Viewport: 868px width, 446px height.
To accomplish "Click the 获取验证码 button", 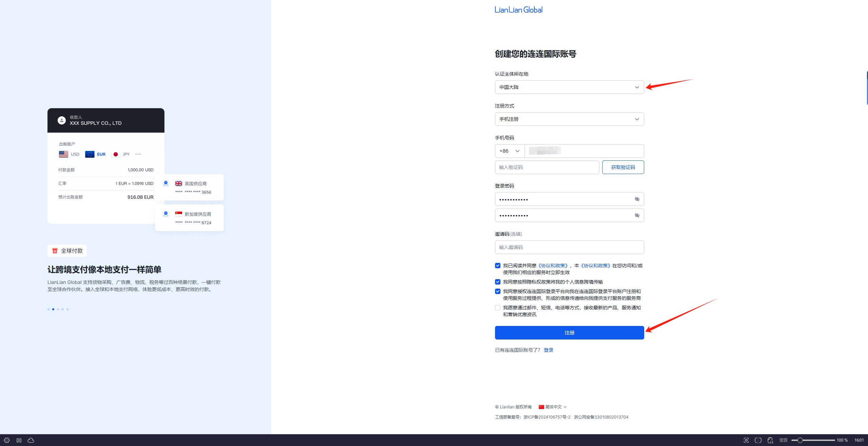I will 623,167.
